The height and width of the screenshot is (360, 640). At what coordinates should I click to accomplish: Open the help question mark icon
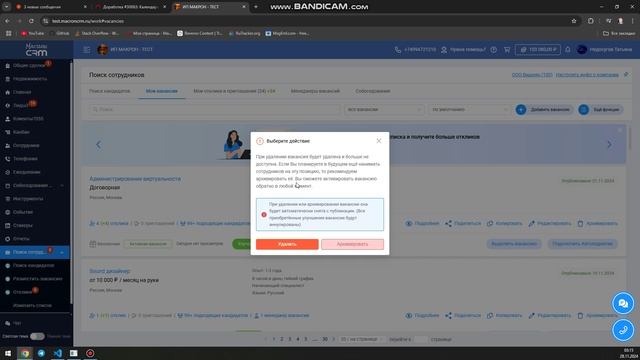click(x=493, y=49)
